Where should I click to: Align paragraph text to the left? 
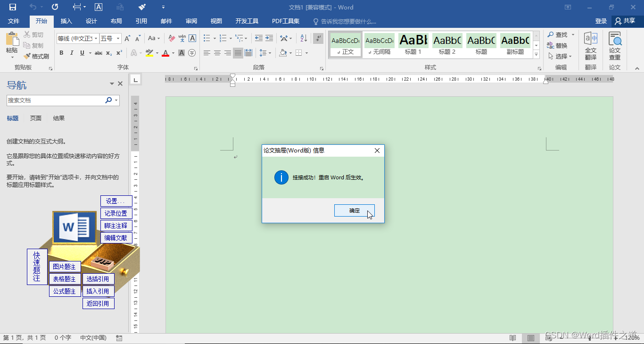click(x=207, y=53)
